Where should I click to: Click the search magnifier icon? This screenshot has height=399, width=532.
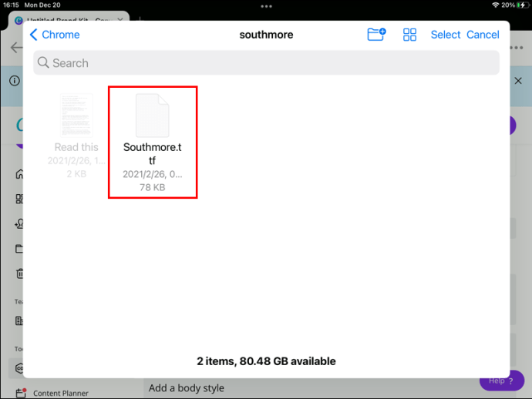43,62
